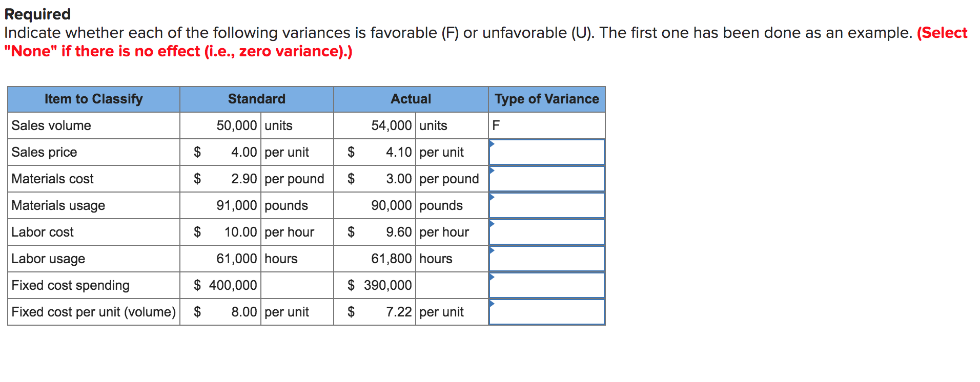980x382 pixels.
Task: Click the $7.22 per unit actual value
Action: pyautogui.click(x=399, y=311)
